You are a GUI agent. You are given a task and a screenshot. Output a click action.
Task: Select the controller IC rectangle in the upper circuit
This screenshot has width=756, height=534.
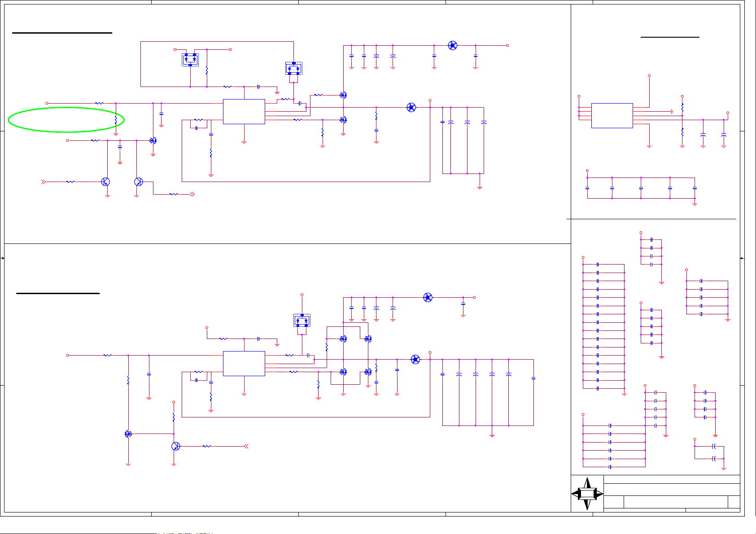coord(244,112)
